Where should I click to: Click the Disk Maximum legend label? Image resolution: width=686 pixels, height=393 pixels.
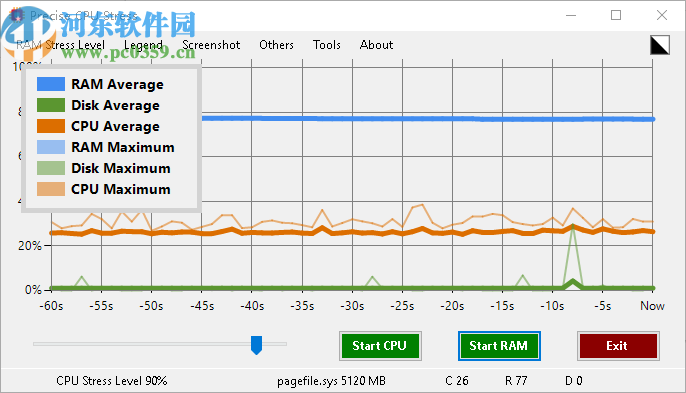point(121,168)
